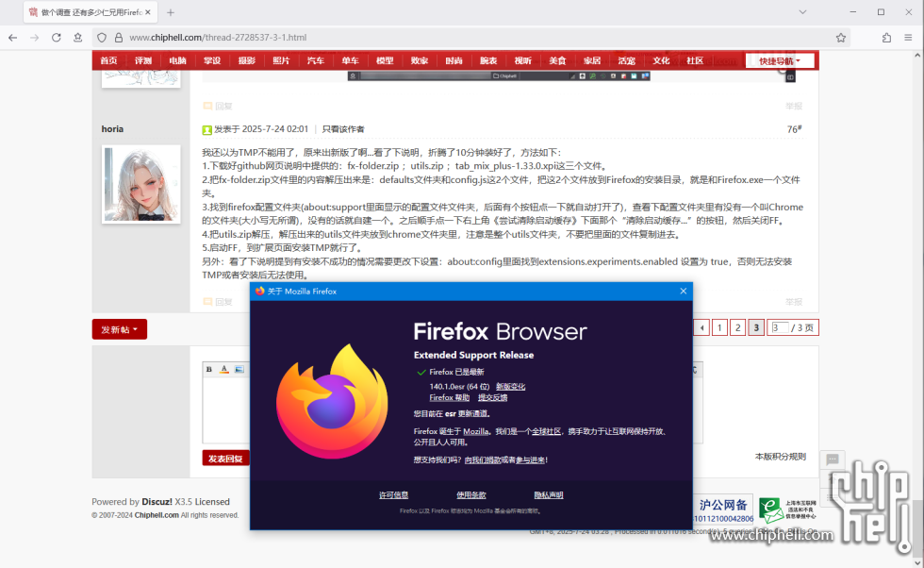Click 回复 above horia's post header
Viewport: 924px width, 568px height.
coord(218,107)
